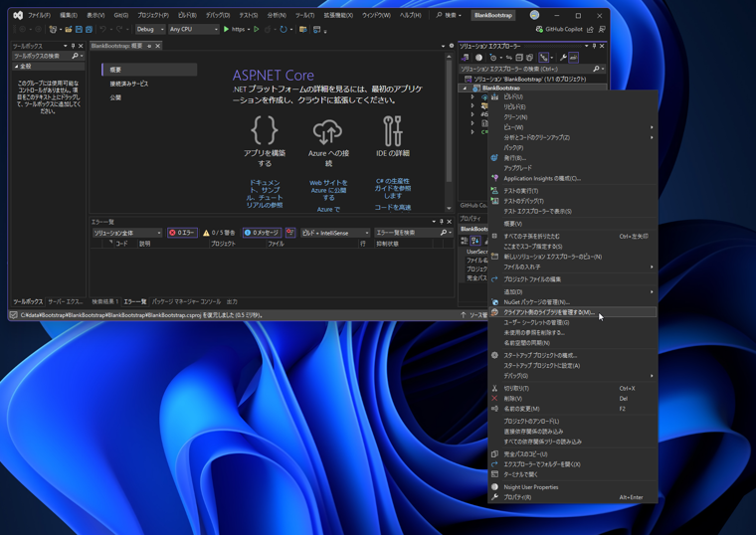The image size is (756, 535).
Task: Click the Learn your IDE tools icon
Action: point(393,130)
